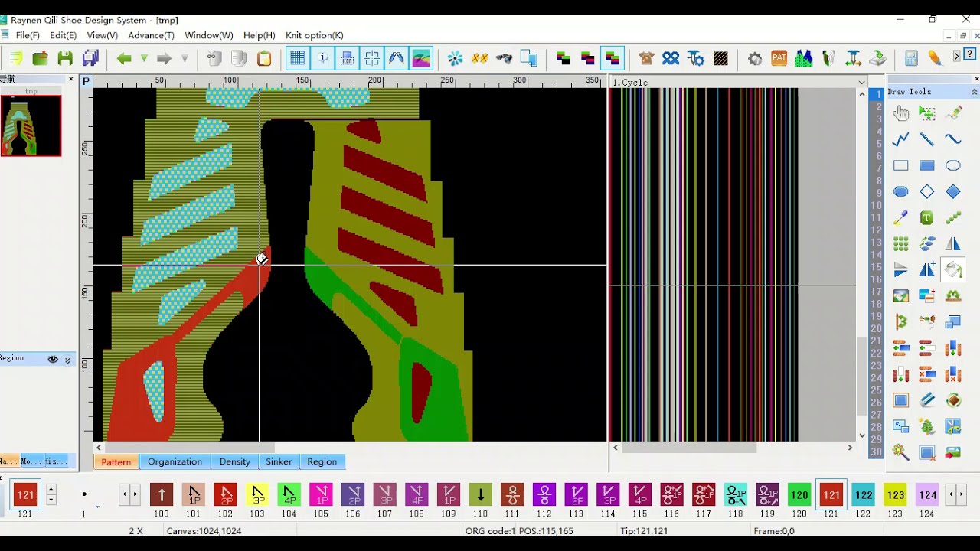Click the PAT toolbar icon
The height and width of the screenshot is (551, 980).
click(779, 58)
